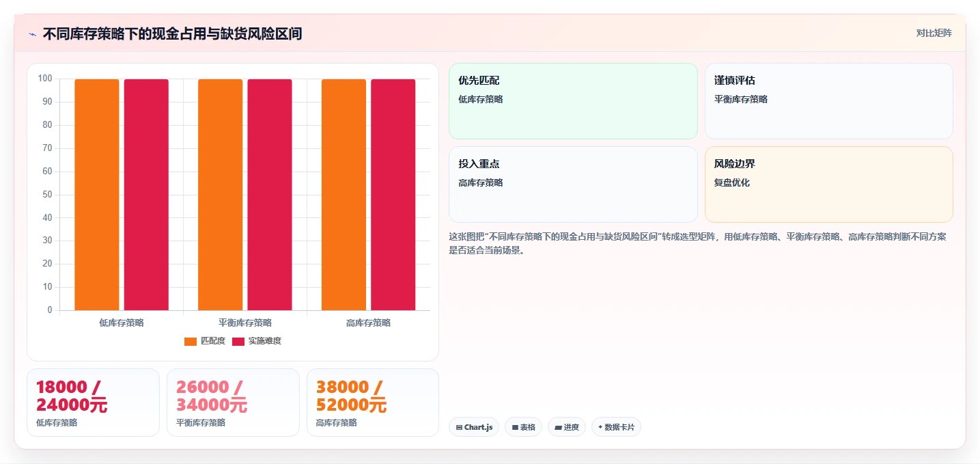This screenshot has width=980, height=464.
Task: Open the 优先匹配 matrix card
Action: (x=573, y=101)
